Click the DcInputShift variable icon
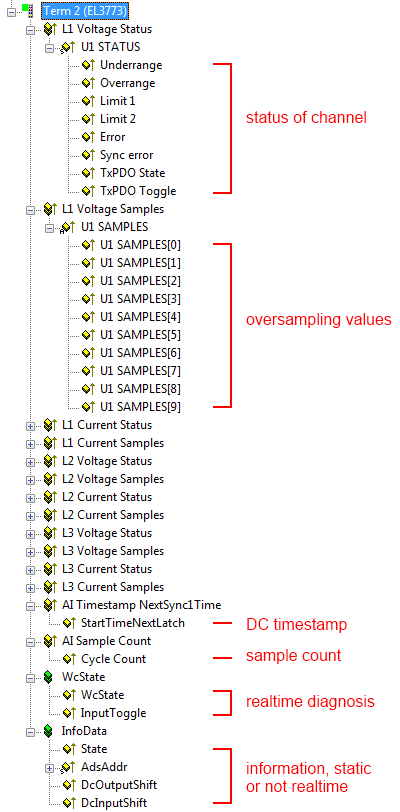This screenshot has height=812, width=400. coord(69,803)
